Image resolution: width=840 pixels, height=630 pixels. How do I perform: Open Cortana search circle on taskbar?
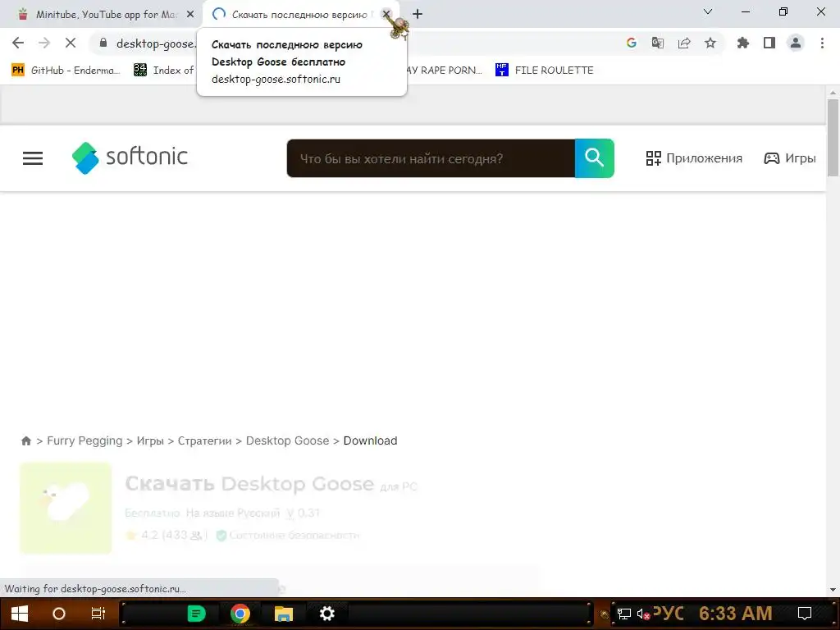(59, 614)
